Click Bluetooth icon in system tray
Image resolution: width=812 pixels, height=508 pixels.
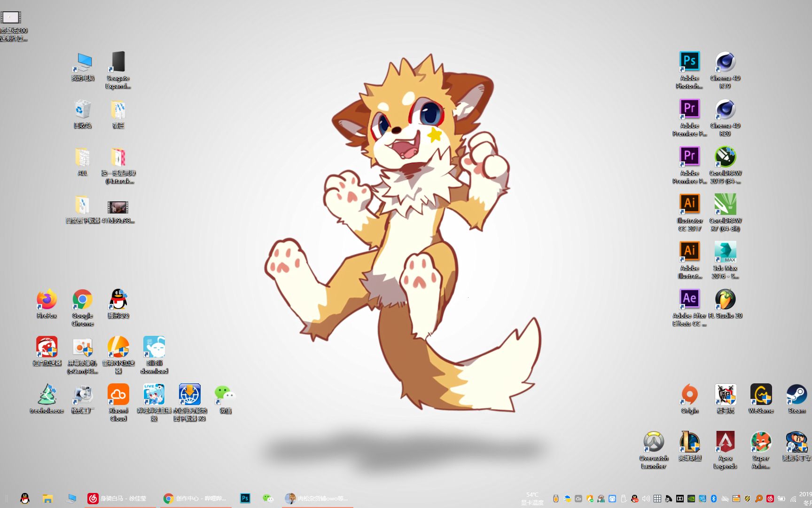tap(713, 499)
